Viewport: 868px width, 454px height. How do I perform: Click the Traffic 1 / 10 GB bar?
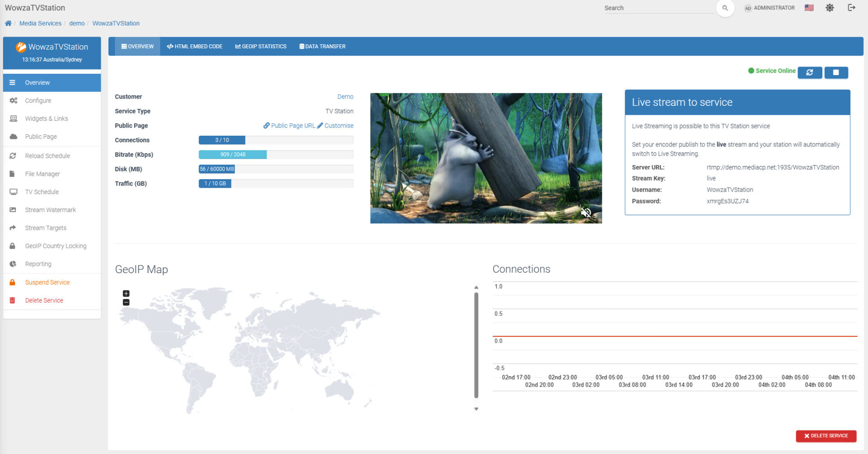tap(276, 184)
